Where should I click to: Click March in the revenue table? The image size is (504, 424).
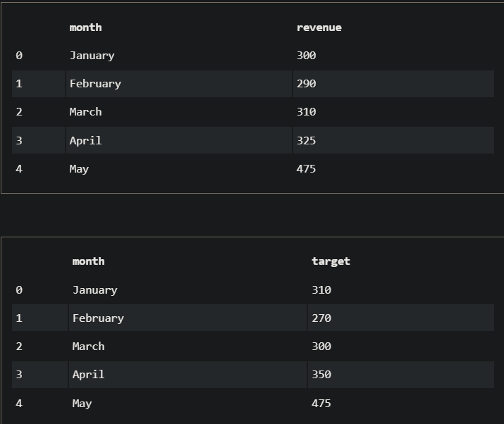[x=85, y=112]
